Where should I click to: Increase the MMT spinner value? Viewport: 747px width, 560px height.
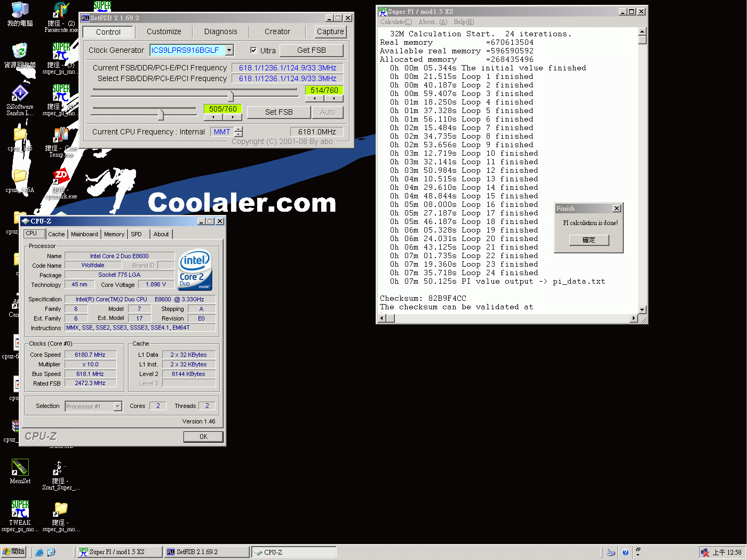tap(239, 129)
